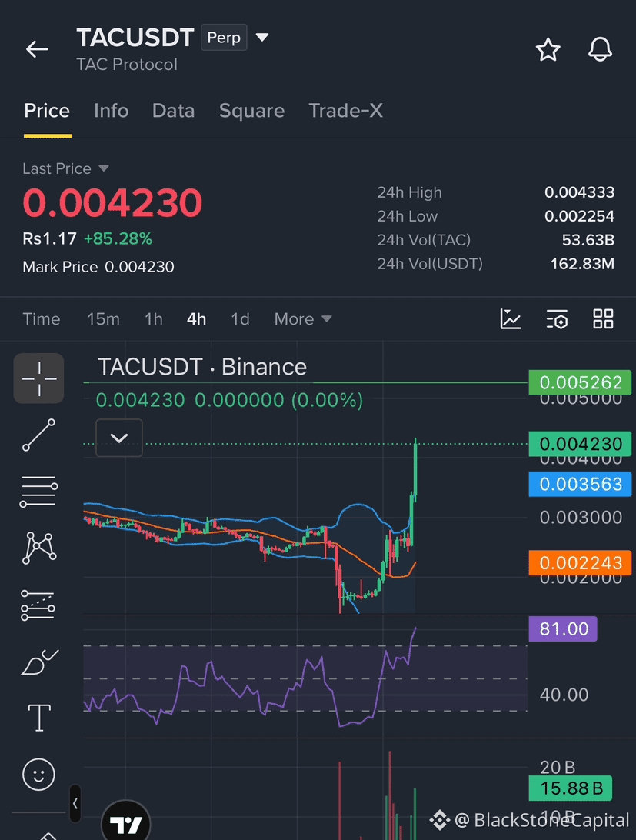Screen dimensions: 636x840
Task: Open the grid layout icon
Action: (603, 319)
